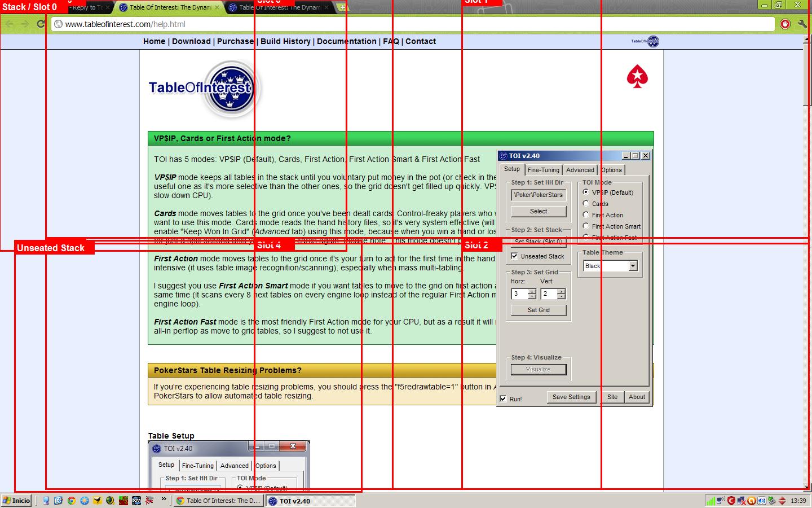Image resolution: width=812 pixels, height=508 pixels.
Task: Click the TableOfInterest crown logo image
Action: pos(204,89)
